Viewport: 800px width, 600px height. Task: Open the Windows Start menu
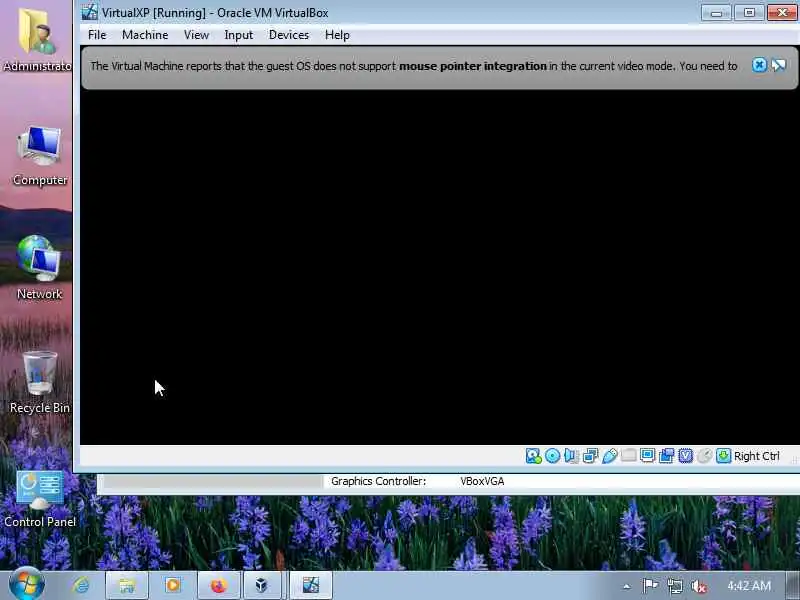[27, 585]
